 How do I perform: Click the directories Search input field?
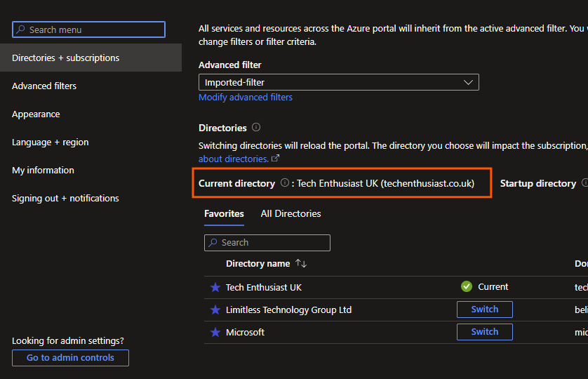(267, 243)
